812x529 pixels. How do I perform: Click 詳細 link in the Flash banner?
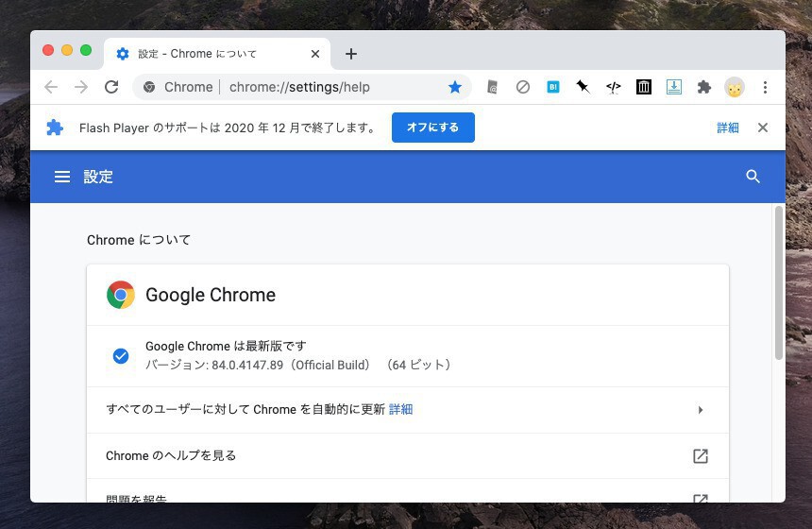point(727,128)
